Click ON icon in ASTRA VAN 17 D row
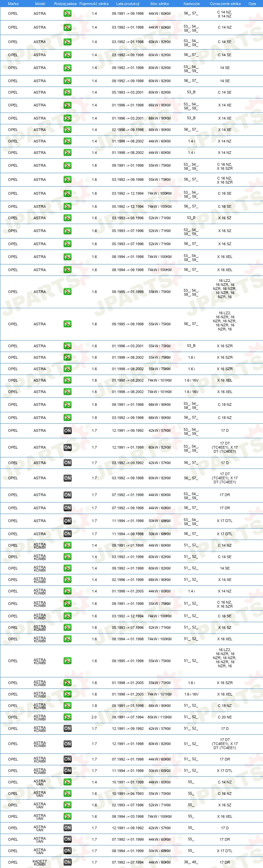Image resolution: width=263 pixels, height=868 pixels. click(68, 828)
